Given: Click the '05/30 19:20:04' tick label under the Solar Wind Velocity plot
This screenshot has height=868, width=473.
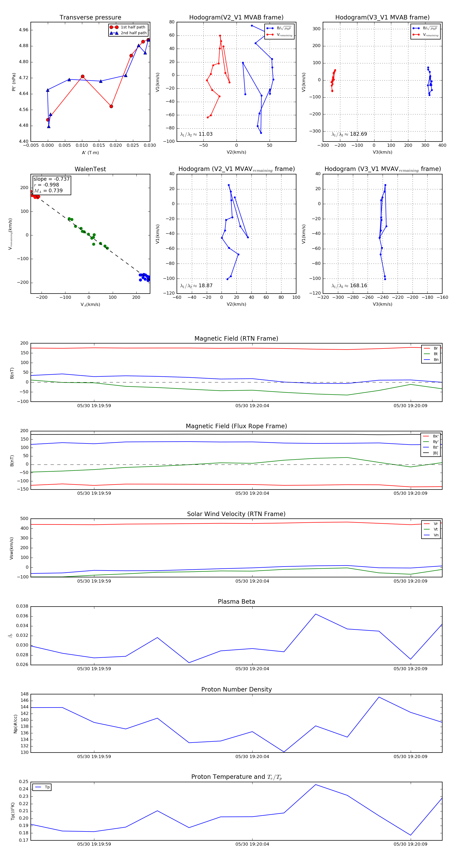Looking at the screenshot, I should [252, 581].
